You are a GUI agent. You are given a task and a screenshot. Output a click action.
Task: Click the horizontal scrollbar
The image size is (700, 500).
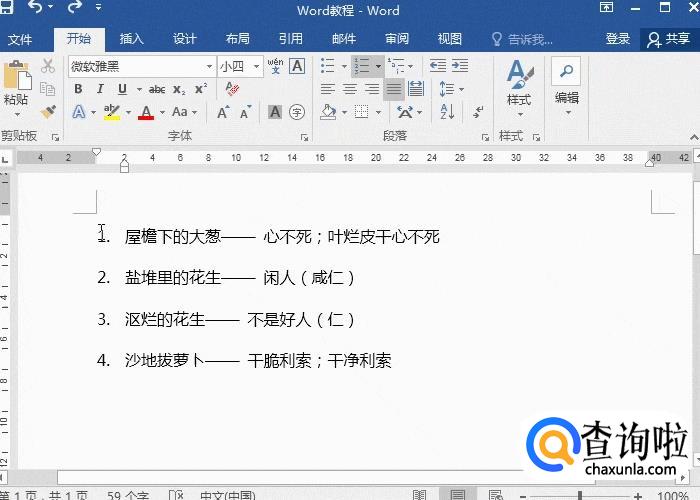pos(326,478)
